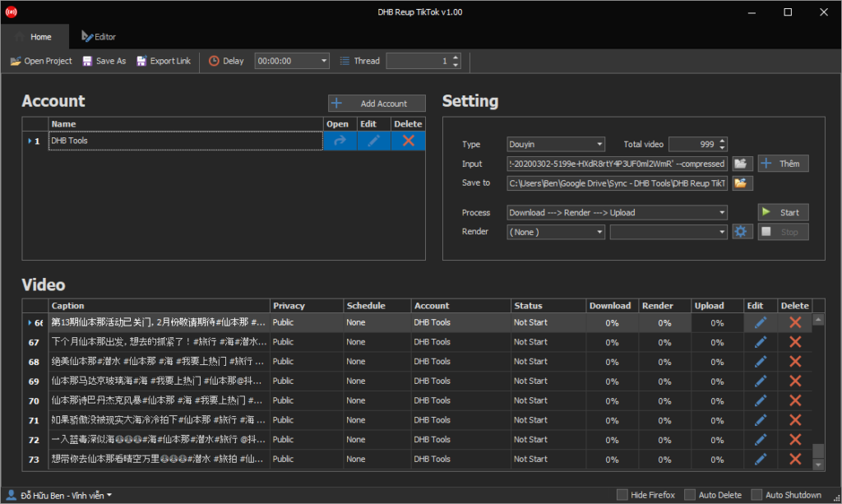Toggle the Auto Delete checkbox
The height and width of the screenshot is (504, 842).
click(690, 495)
